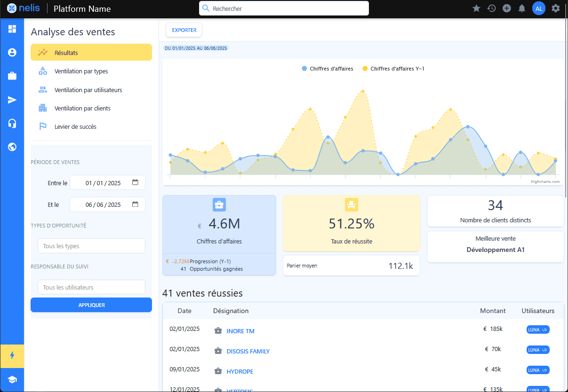The height and width of the screenshot is (392, 568).
Task: Click the plus add icon in the top bar
Action: coord(506,8)
